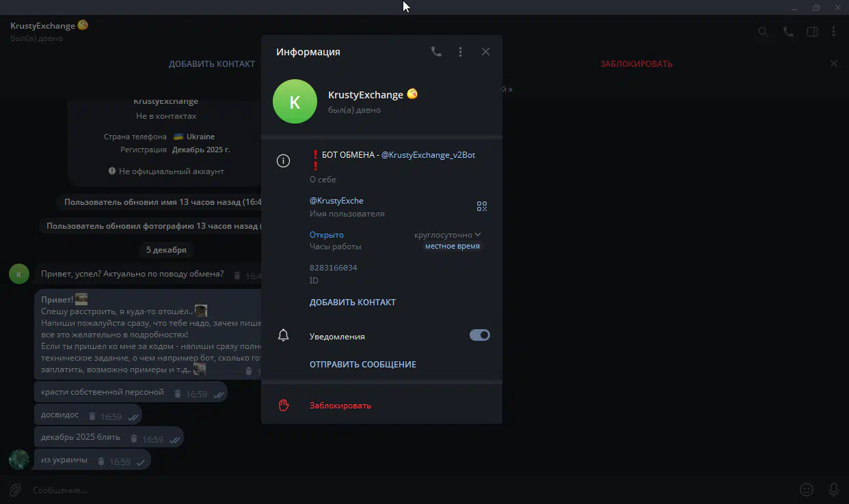Screen dimensions: 849x504
Task: Open the attach file paperclip
Action: (x=15, y=490)
